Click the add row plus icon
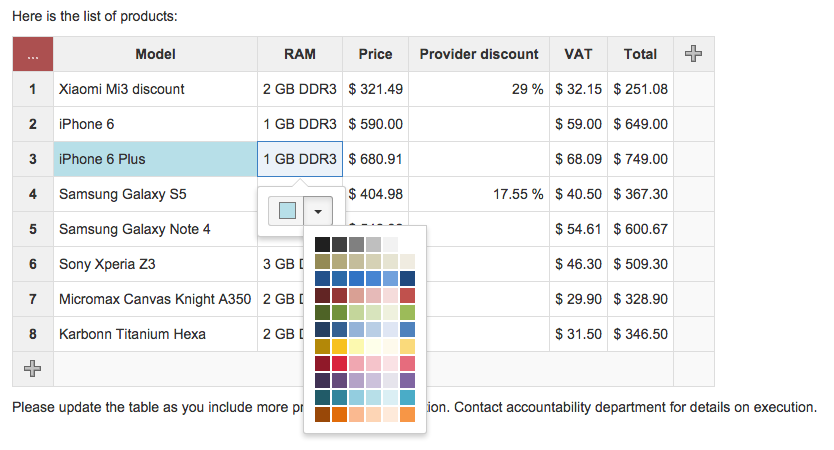This screenshot has width=834, height=450. coord(33,369)
